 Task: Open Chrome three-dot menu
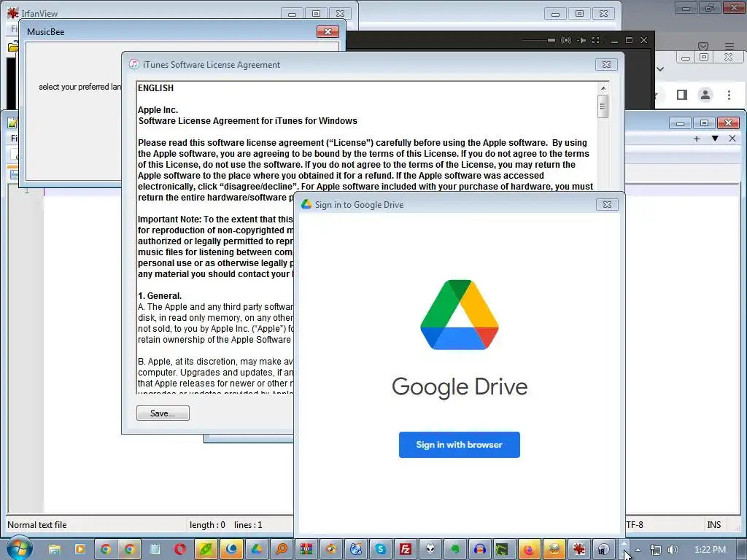(x=729, y=95)
